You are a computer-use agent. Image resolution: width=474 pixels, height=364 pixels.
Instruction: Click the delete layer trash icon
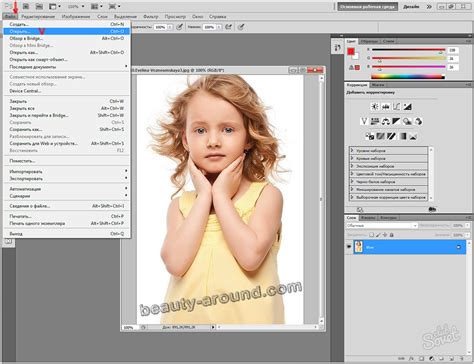462,359
